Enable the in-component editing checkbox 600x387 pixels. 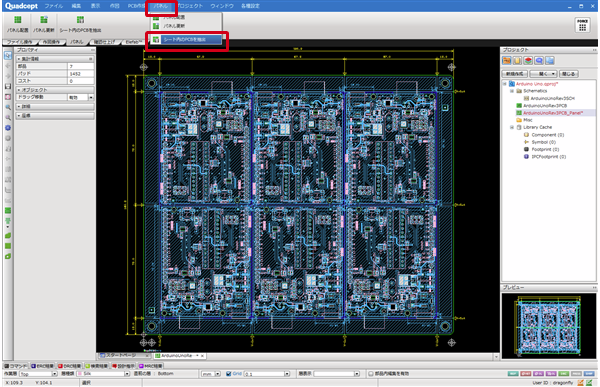370,374
